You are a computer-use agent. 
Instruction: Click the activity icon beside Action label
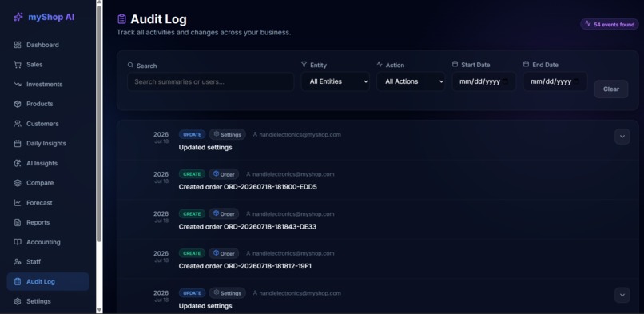tap(380, 65)
